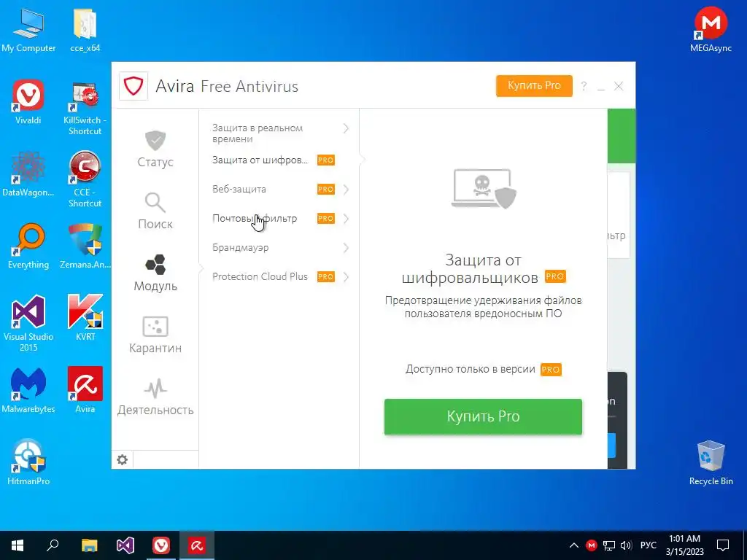Open Avira settings gear icon

123,459
